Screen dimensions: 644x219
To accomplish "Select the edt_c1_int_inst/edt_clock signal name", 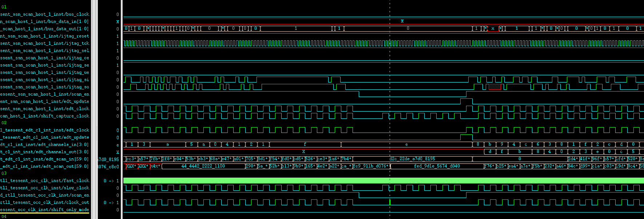I will 44,130.
